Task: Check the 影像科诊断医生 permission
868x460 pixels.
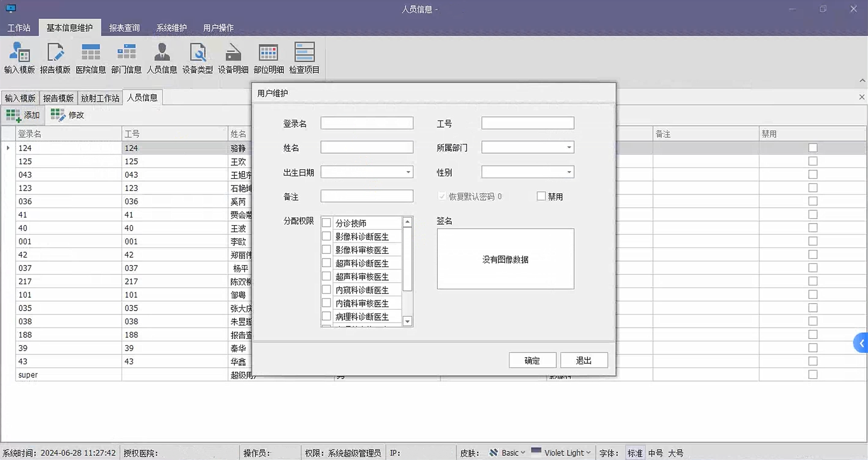Action: point(326,236)
